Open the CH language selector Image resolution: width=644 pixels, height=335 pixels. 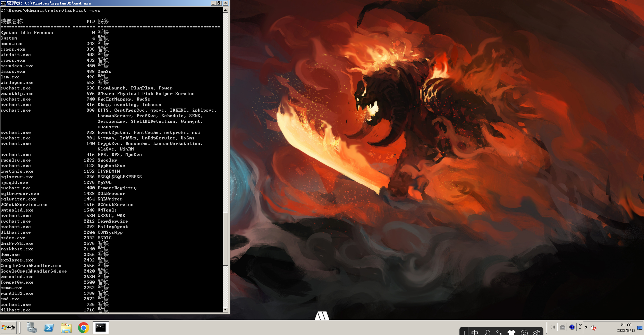tap(552, 327)
